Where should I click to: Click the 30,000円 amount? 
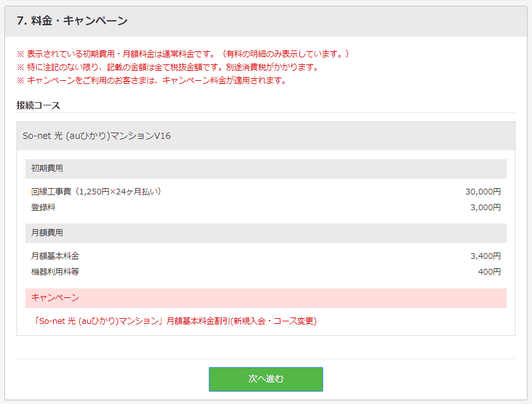[483, 192]
